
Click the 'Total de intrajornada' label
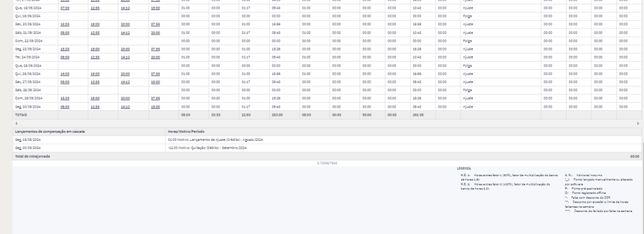click(33, 157)
